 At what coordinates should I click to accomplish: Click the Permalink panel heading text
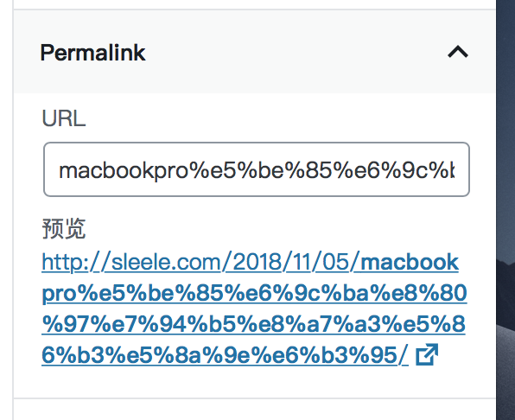coord(92,53)
